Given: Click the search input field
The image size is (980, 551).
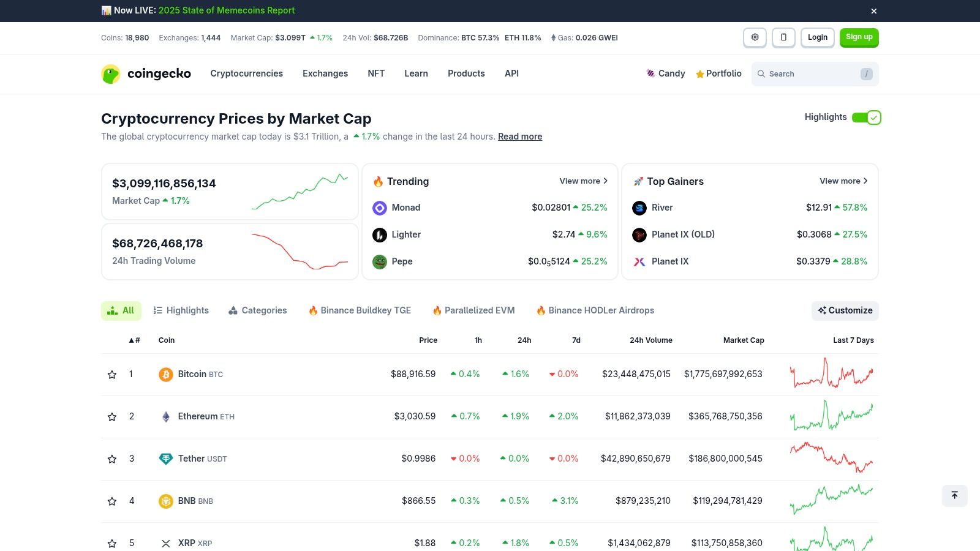Looking at the screenshot, I should (815, 73).
